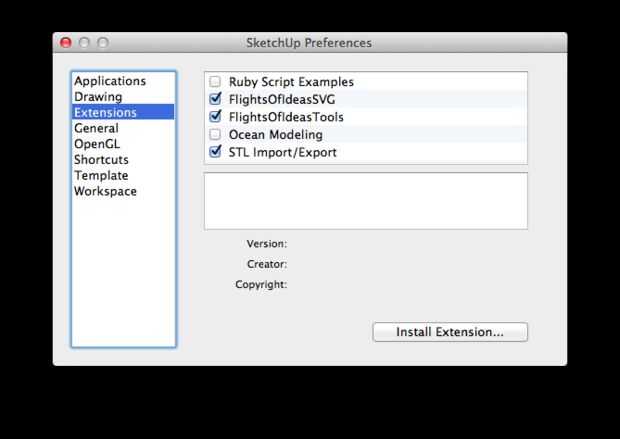Go to Shortcuts preferences
Screen dimensions: 620x439
click(101, 160)
